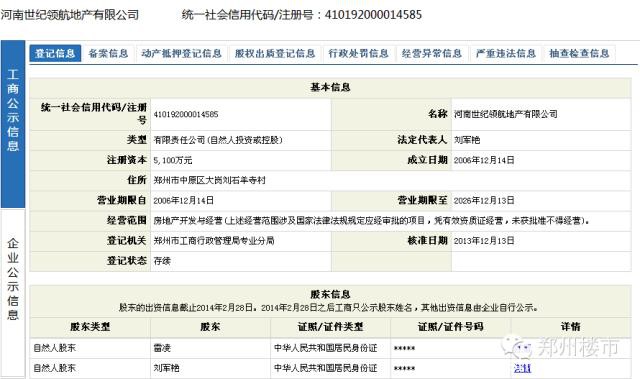
Task: Click 雷凌's ID type 中华人民共和国居民身份证
Action: click(x=325, y=348)
